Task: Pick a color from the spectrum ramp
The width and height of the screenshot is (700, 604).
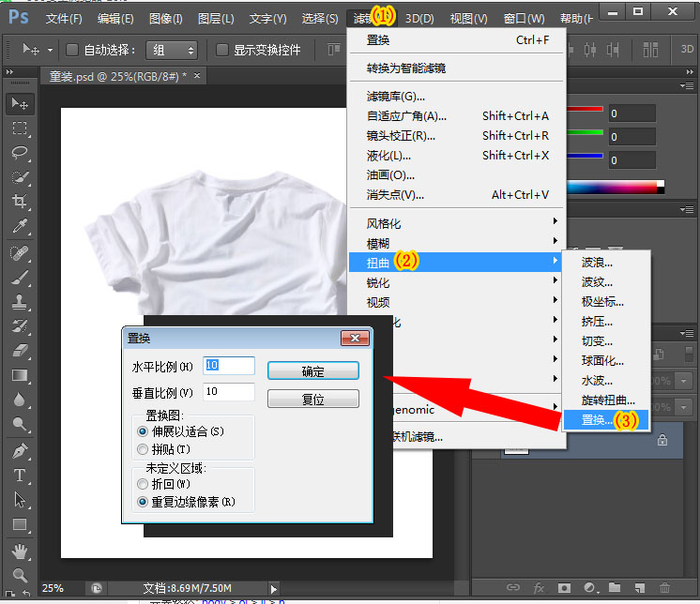Action: tap(612, 187)
